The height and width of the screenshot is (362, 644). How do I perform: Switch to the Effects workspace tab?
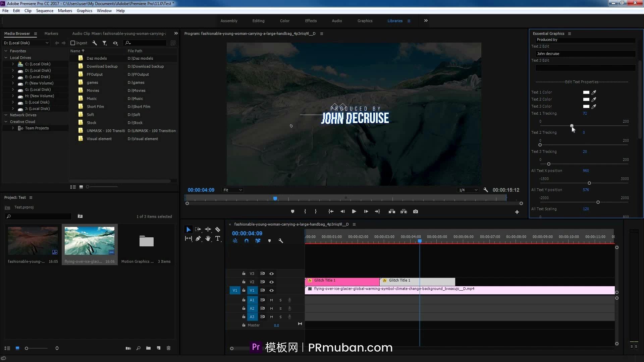click(x=311, y=21)
